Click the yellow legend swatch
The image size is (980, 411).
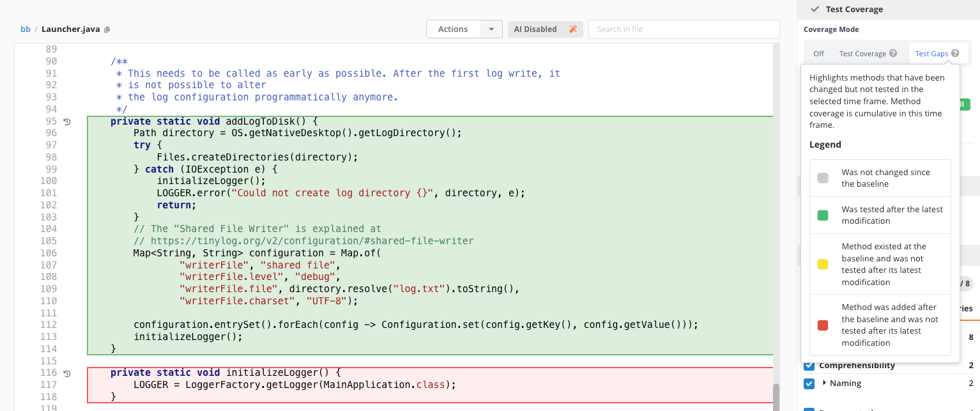pos(823,264)
